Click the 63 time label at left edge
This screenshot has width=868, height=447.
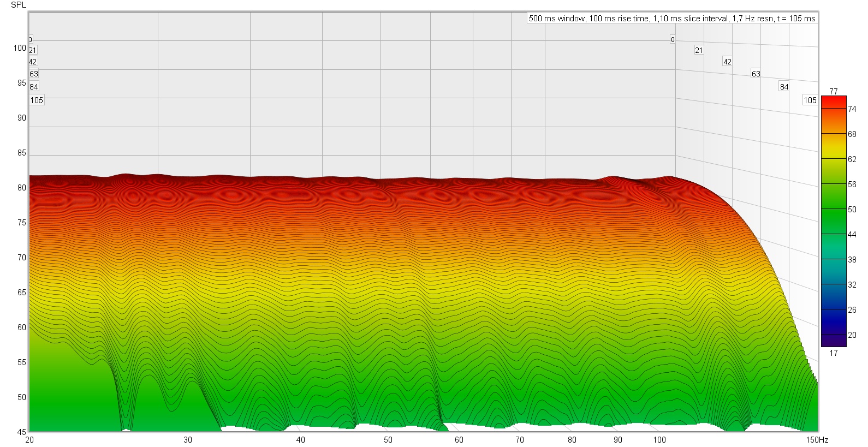[x=34, y=74]
